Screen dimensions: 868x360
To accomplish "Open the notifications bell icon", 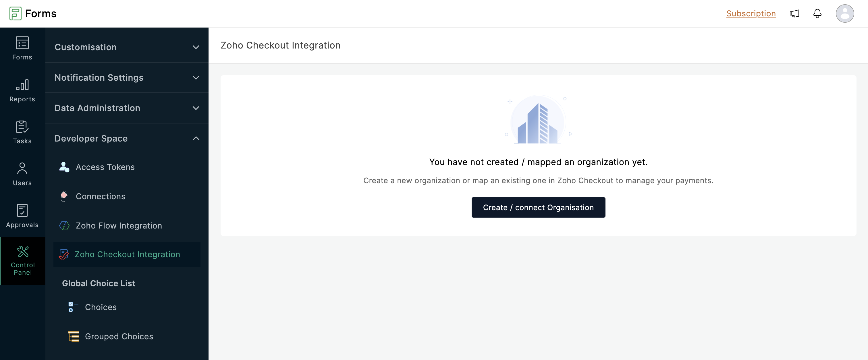I will pyautogui.click(x=817, y=13).
